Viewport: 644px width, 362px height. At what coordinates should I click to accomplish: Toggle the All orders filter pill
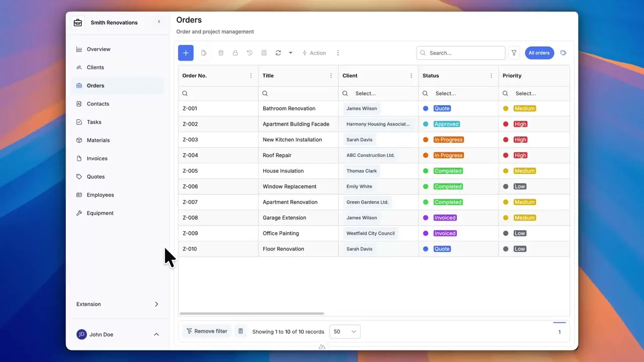539,53
